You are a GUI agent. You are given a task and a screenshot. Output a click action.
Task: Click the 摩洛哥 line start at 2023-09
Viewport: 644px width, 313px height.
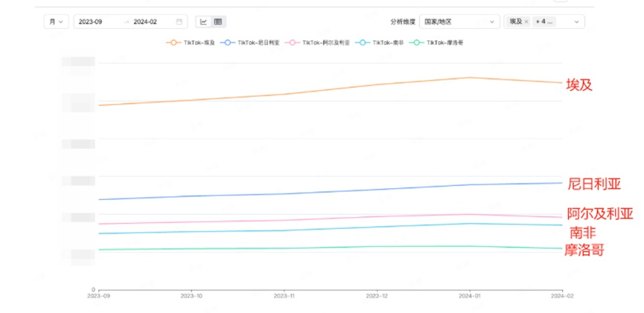tap(99, 249)
